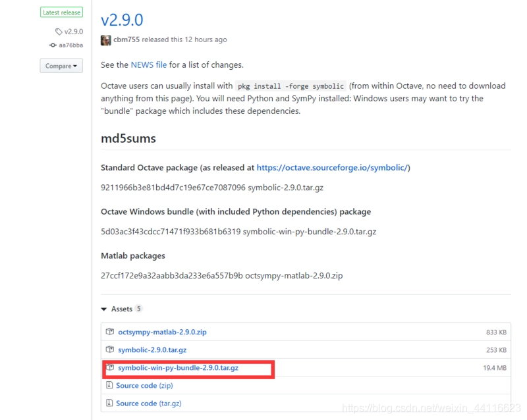Click the 833 KB size value
The image size is (527, 420).
pyautogui.click(x=496, y=332)
